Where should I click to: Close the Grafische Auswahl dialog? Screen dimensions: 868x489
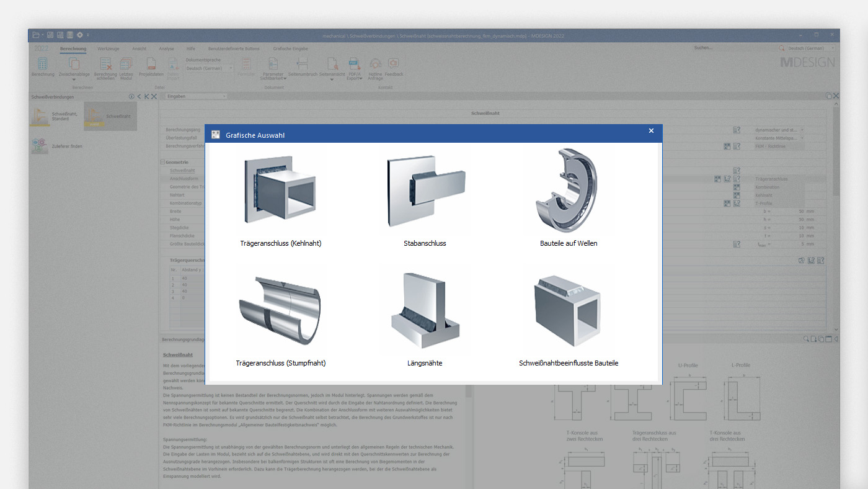pyautogui.click(x=651, y=131)
